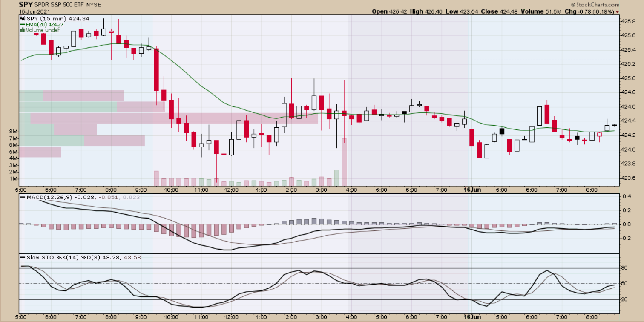Click the 12:00 label on the bottom time axis
Viewport: 644px width, 322px height.
click(x=231, y=317)
